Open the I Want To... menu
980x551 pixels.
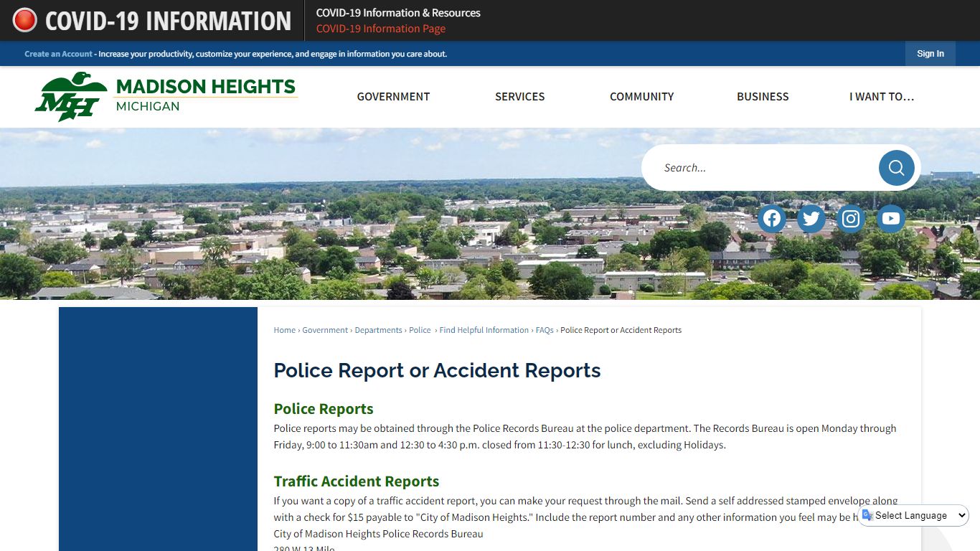point(882,97)
